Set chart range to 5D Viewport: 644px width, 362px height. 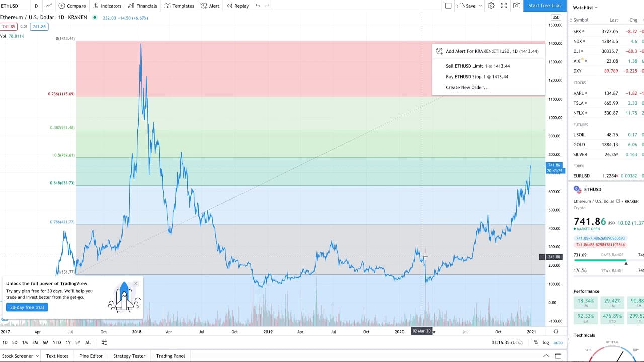pos(15,343)
